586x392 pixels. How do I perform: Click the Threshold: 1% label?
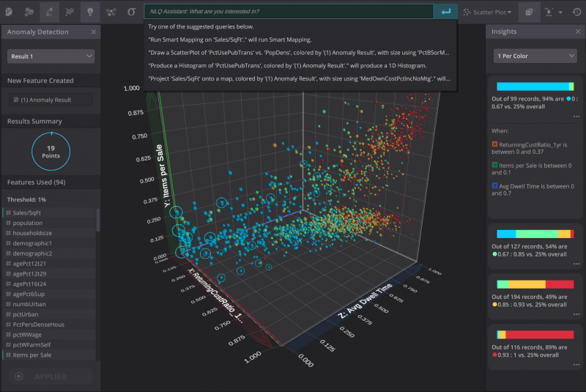[26, 199]
